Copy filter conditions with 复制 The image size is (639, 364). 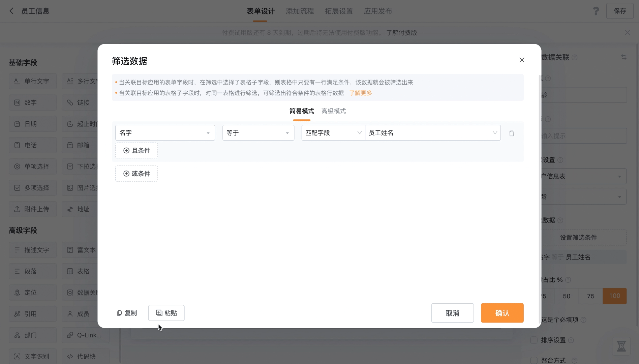pyautogui.click(x=127, y=313)
